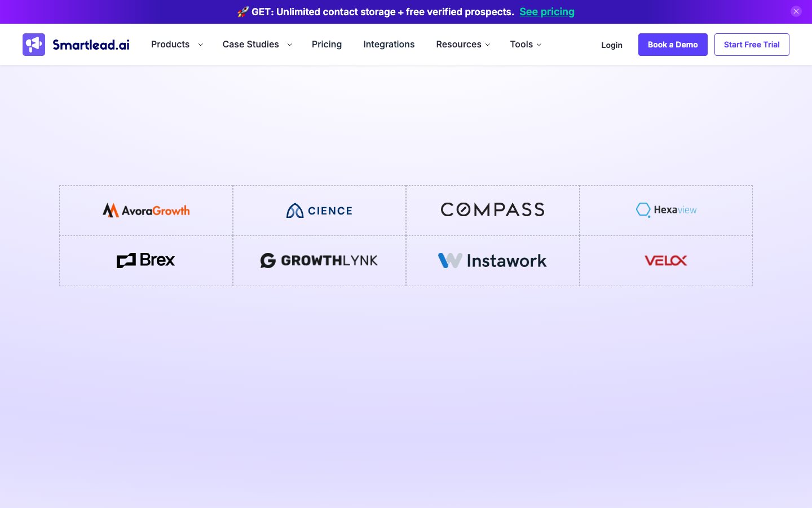Click the Smartlead.ai megaphone logo icon
Viewport: 812px width, 508px height.
(x=34, y=45)
